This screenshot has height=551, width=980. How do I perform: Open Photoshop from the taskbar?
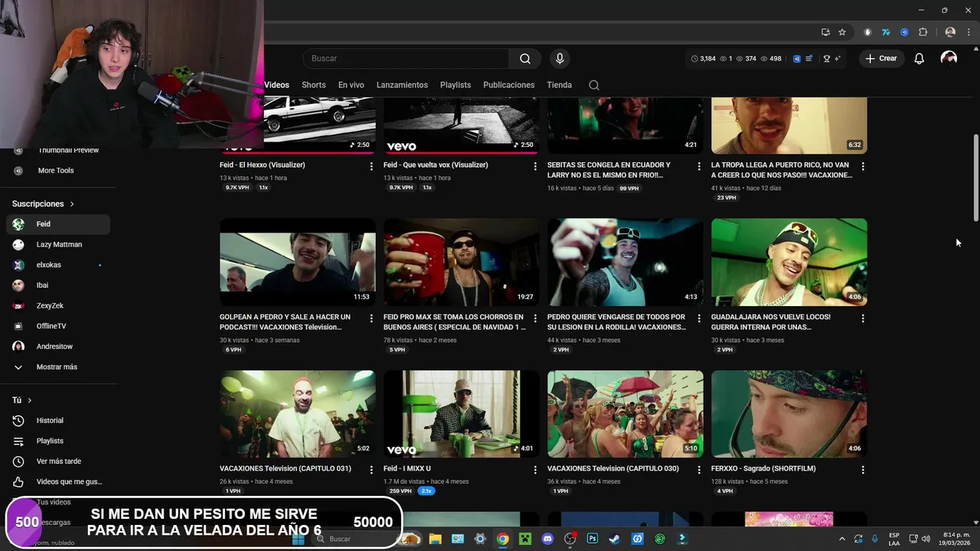tap(593, 539)
